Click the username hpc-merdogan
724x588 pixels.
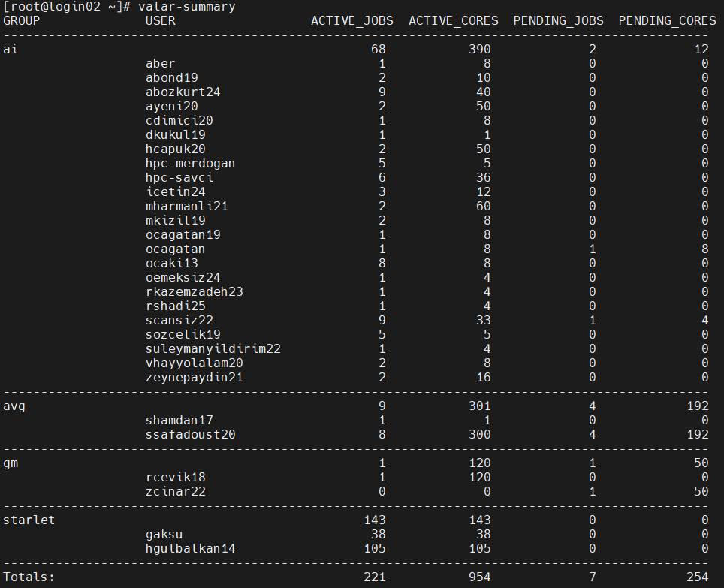click(x=192, y=163)
